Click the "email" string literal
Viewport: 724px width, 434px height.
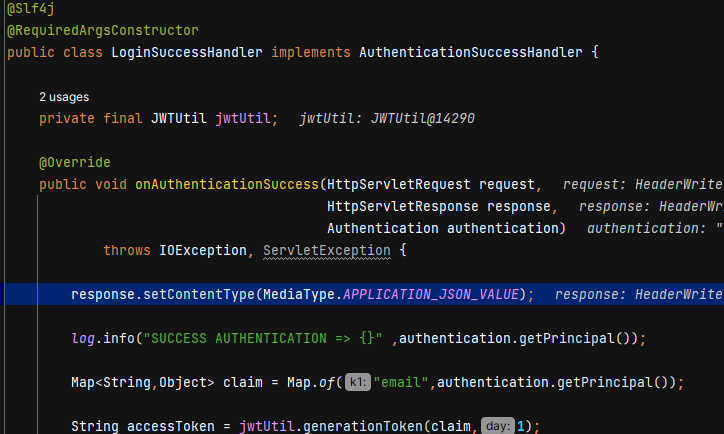(x=401, y=382)
